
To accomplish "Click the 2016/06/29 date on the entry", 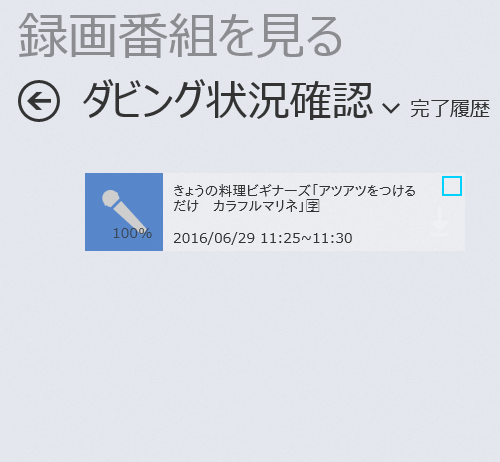I will pyautogui.click(x=214, y=238).
